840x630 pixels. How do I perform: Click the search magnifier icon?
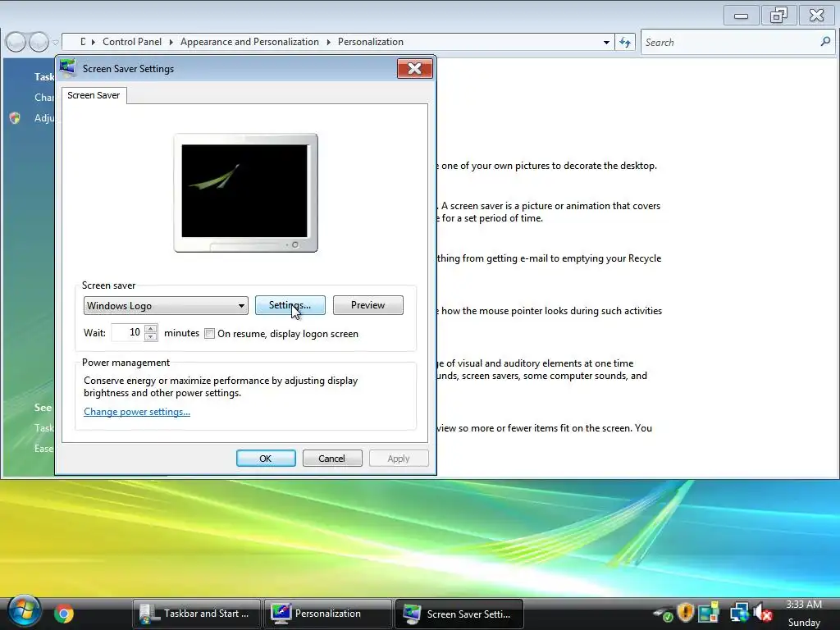(x=825, y=41)
